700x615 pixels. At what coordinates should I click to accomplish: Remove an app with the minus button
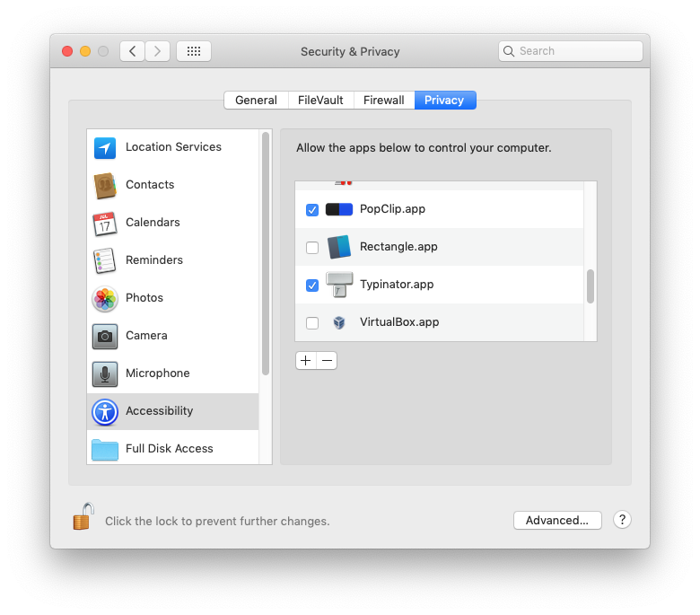(x=327, y=360)
